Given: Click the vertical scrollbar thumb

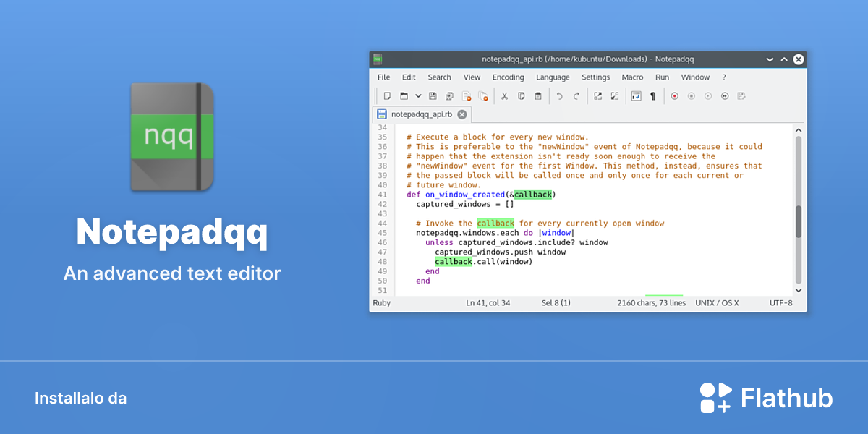Looking at the screenshot, I should tap(799, 221).
